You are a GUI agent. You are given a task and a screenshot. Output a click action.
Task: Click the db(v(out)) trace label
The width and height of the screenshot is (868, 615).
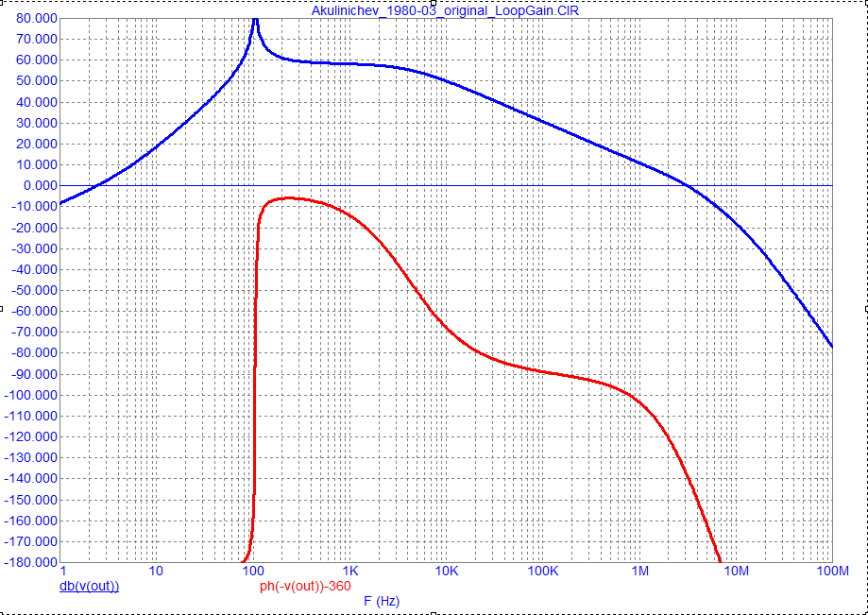coord(89,586)
